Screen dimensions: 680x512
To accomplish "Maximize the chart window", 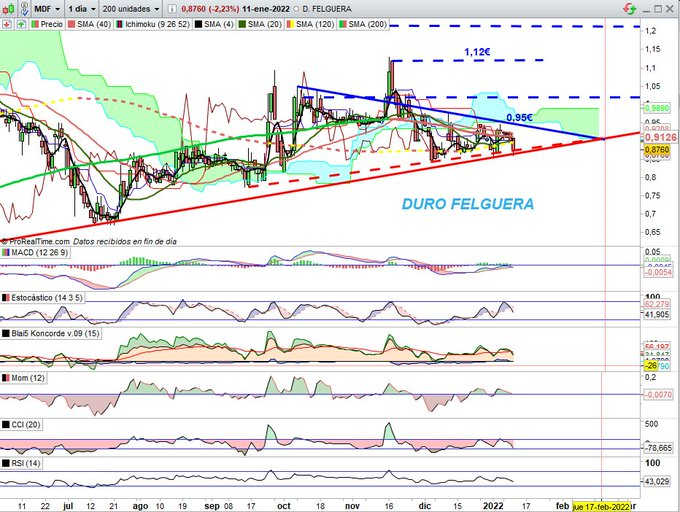I will [659, 9].
